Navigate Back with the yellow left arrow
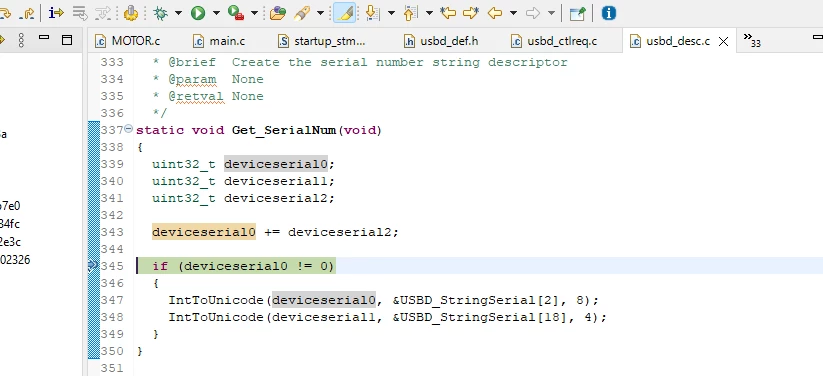The width and height of the screenshot is (823, 376). (494, 13)
